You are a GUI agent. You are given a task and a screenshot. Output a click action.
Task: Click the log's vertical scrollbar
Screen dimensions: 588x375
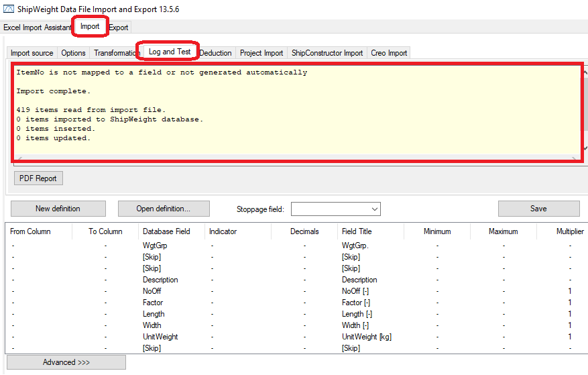(585, 109)
